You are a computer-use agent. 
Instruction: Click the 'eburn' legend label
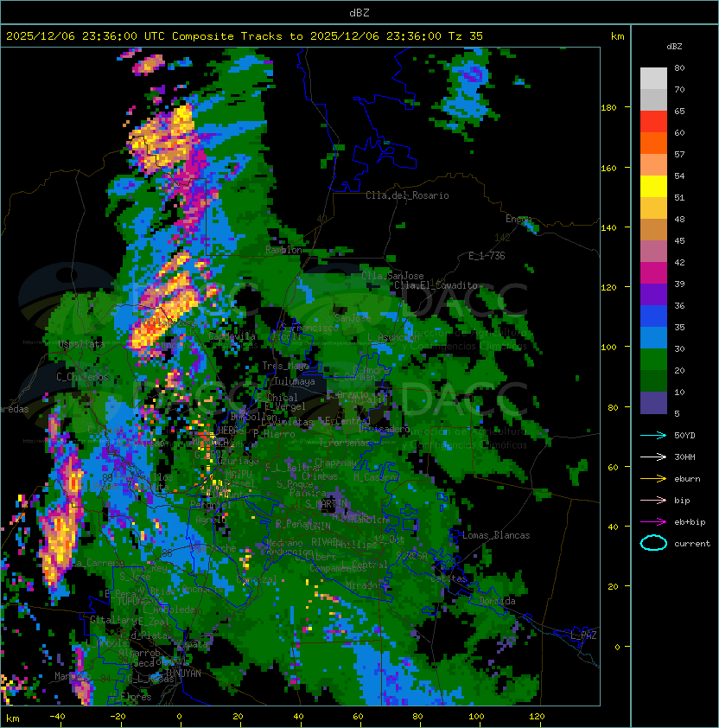(687, 479)
